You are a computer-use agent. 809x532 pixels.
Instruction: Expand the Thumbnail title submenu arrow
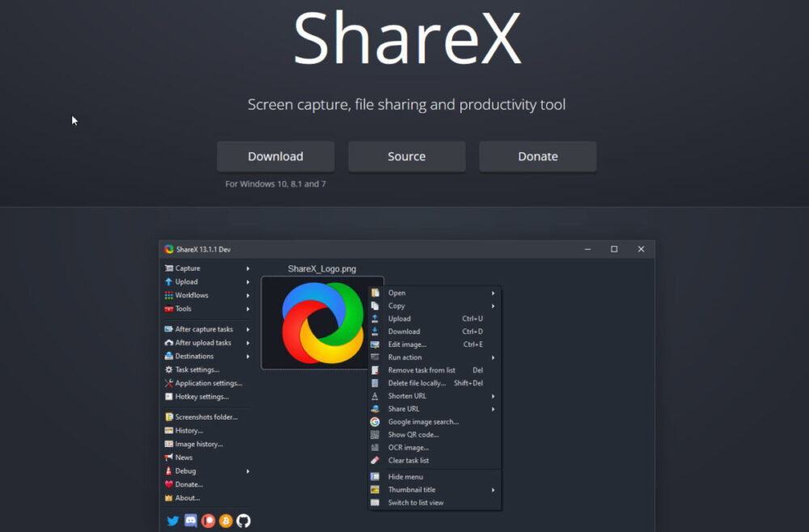pos(493,490)
